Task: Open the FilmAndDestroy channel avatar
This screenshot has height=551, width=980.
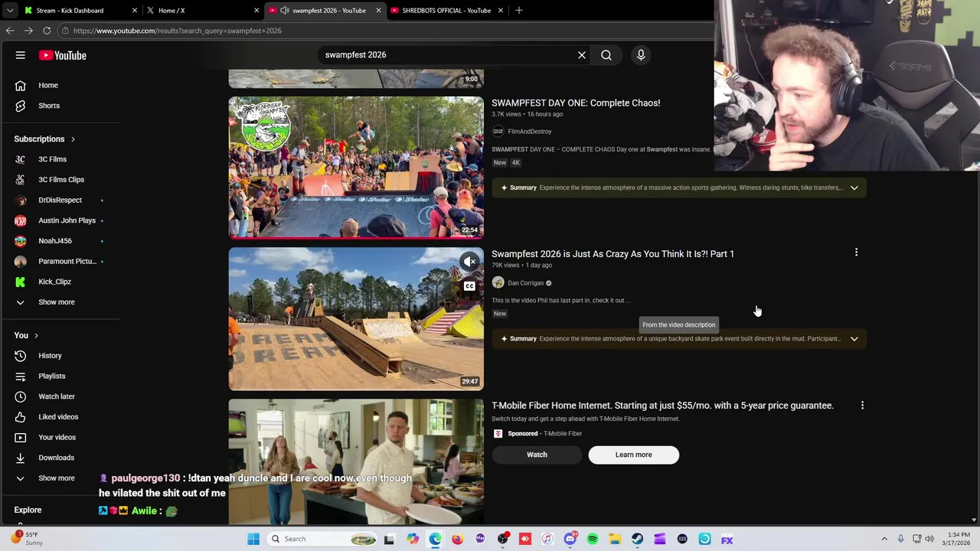Action: tap(498, 132)
